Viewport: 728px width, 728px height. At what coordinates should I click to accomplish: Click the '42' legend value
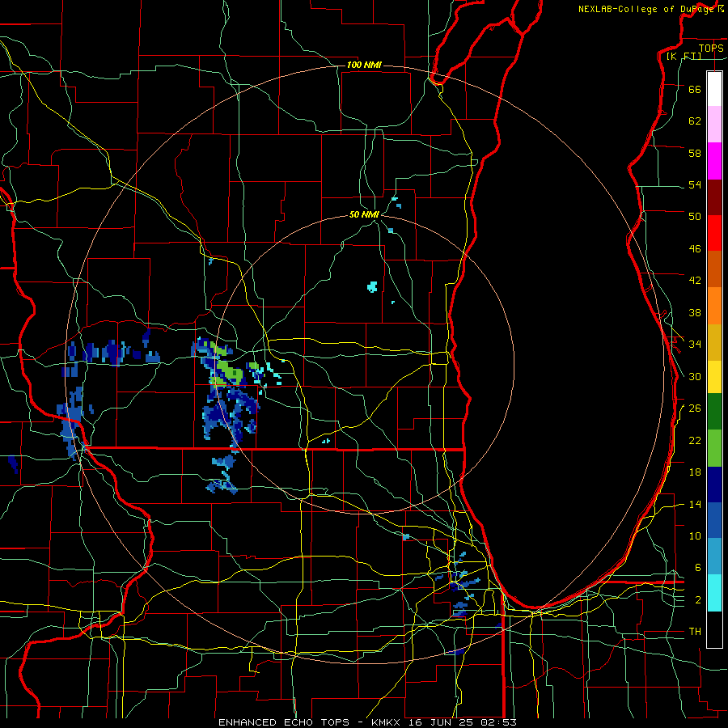pos(695,281)
